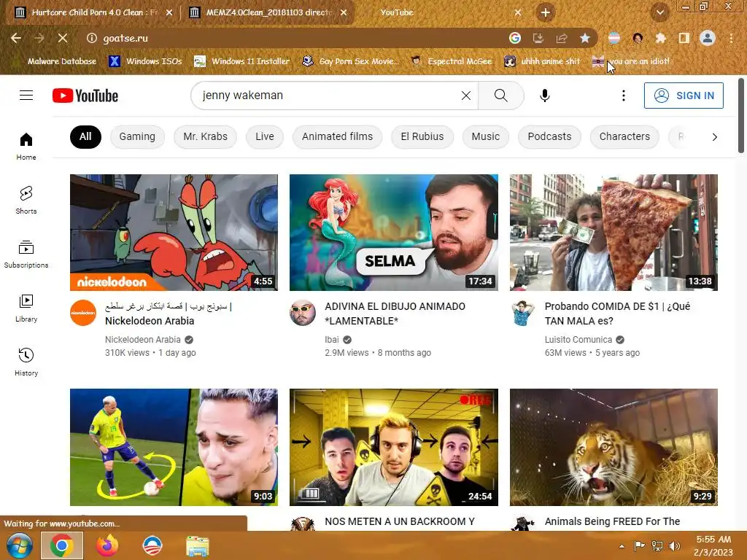Viewport: 747px width, 560px height.
Task: Open ADIVINA EL DIBUJO ANIMADO video title
Action: 395,314
